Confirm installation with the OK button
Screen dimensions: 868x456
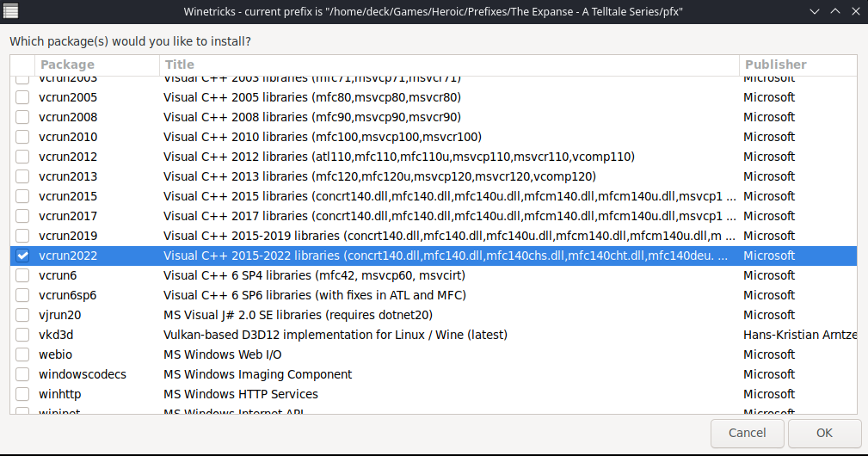coord(824,433)
